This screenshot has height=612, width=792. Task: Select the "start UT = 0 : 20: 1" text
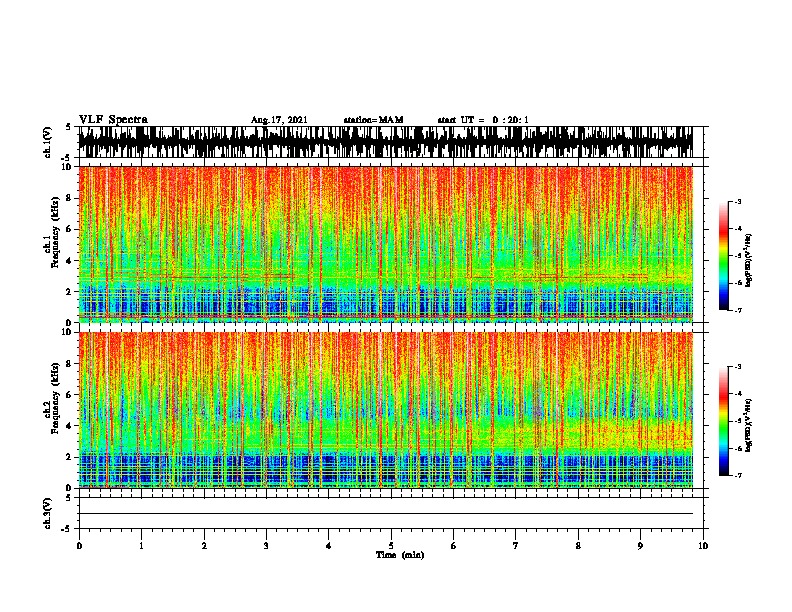point(483,120)
